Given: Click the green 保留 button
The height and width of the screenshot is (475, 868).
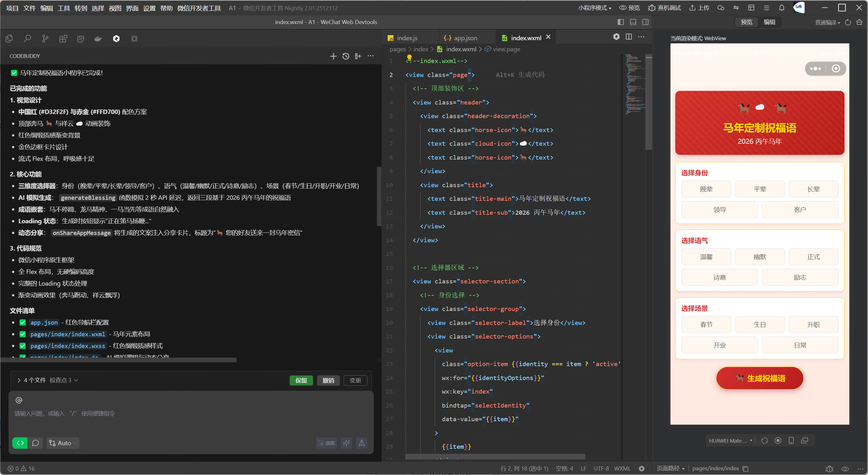Looking at the screenshot, I should (x=301, y=380).
